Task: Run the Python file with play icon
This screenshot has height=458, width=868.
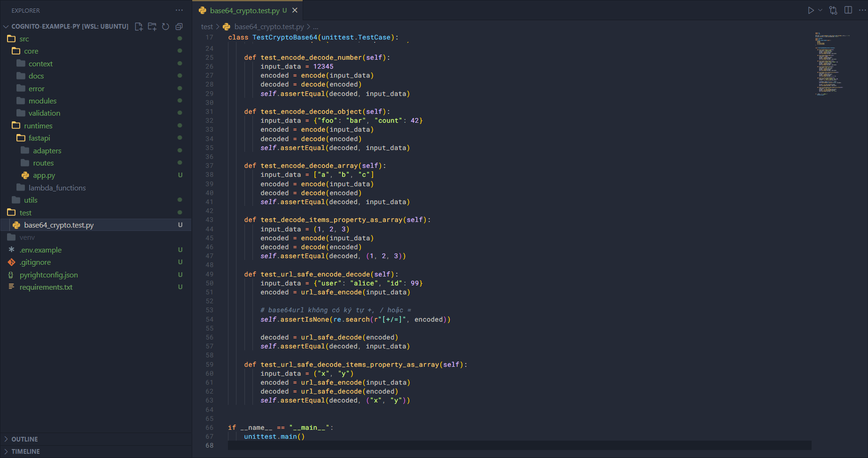Action: click(x=811, y=10)
